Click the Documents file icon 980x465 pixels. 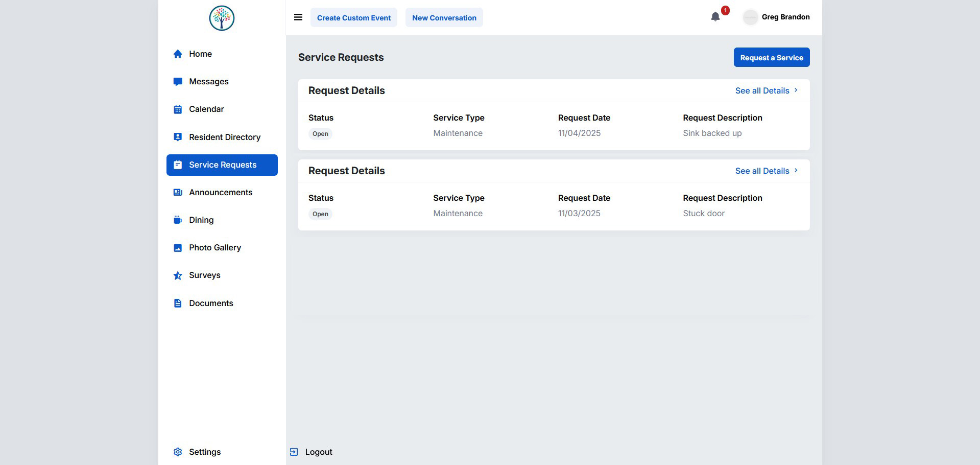tap(178, 304)
